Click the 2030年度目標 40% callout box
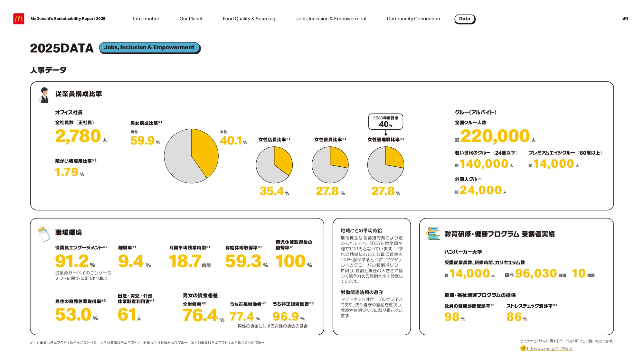Viewport: 644px width, 362px height. click(386, 122)
